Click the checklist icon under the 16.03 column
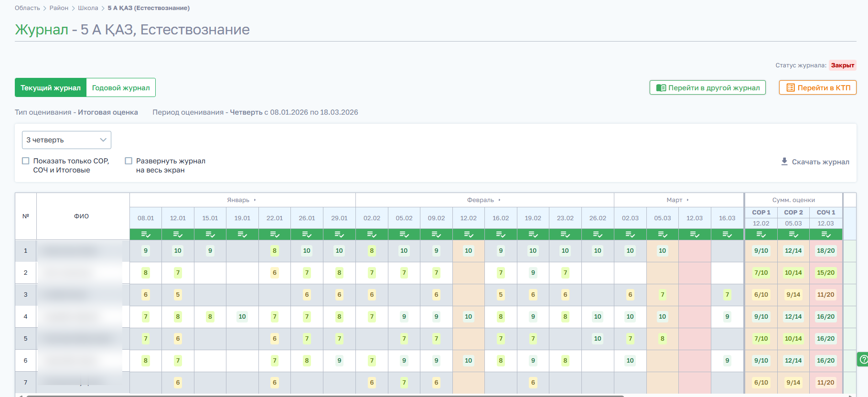868x397 pixels. tap(727, 234)
